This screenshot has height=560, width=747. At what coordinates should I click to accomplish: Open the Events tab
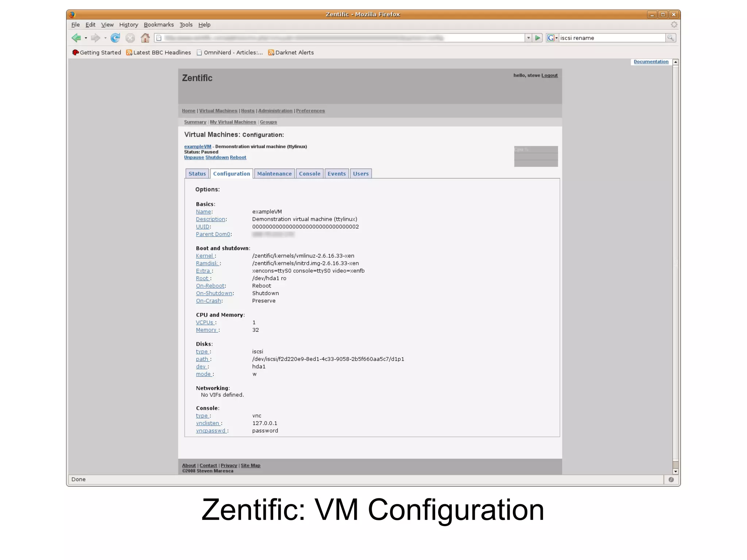tap(336, 174)
